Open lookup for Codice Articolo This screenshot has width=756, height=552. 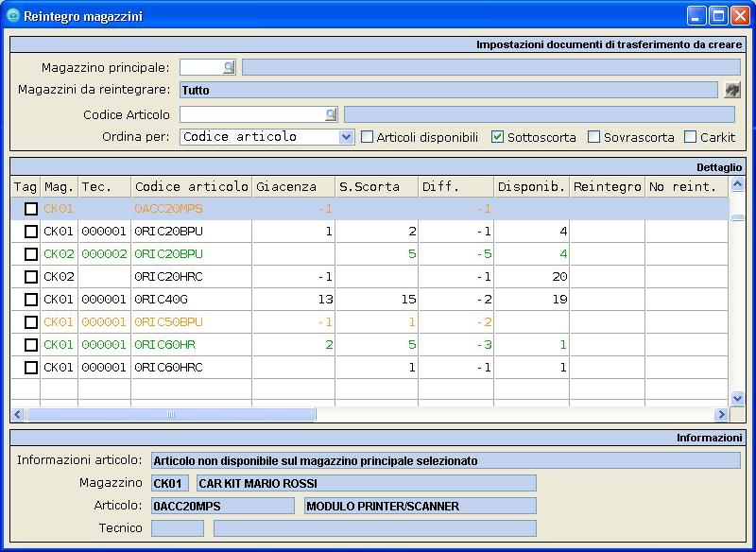click(x=331, y=114)
